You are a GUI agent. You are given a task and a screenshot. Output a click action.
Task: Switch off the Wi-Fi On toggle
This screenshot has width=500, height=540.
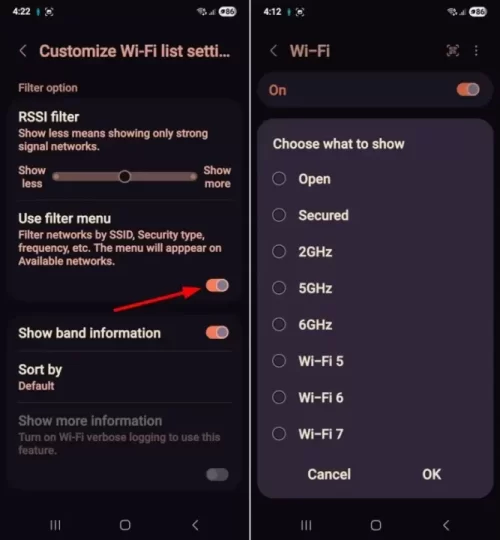click(468, 90)
